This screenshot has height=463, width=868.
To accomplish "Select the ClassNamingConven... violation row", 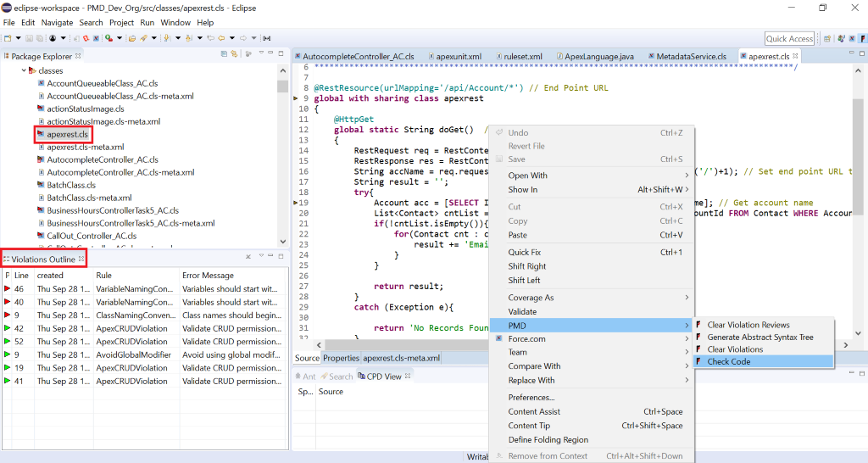I will pos(144,315).
